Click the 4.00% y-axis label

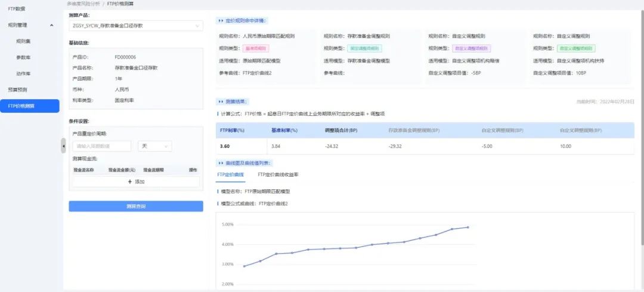pyautogui.click(x=228, y=244)
